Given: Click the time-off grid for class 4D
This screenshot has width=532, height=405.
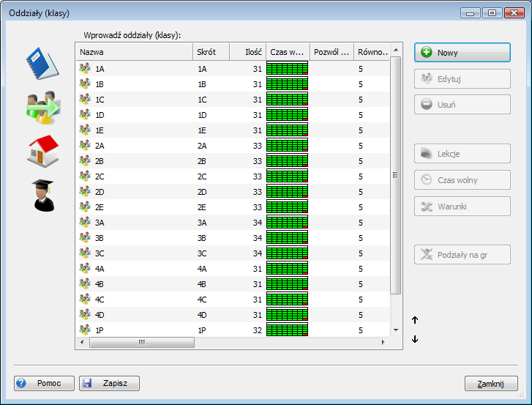Looking at the screenshot, I should (288, 314).
